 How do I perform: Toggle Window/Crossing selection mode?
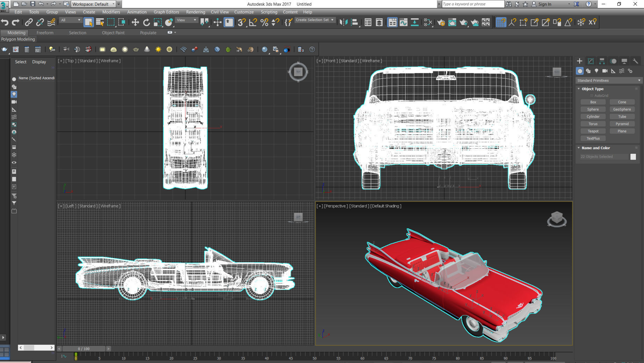point(122,22)
